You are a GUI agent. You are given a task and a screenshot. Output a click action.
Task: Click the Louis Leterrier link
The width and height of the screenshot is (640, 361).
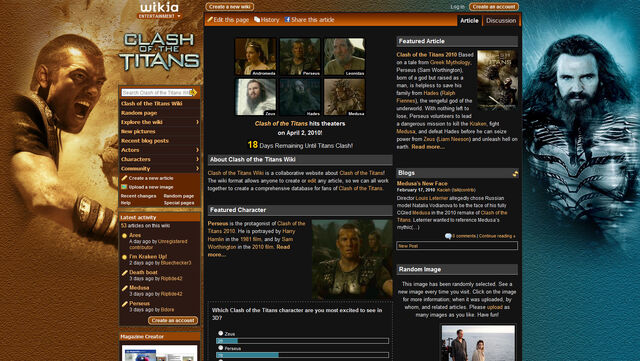(431, 198)
